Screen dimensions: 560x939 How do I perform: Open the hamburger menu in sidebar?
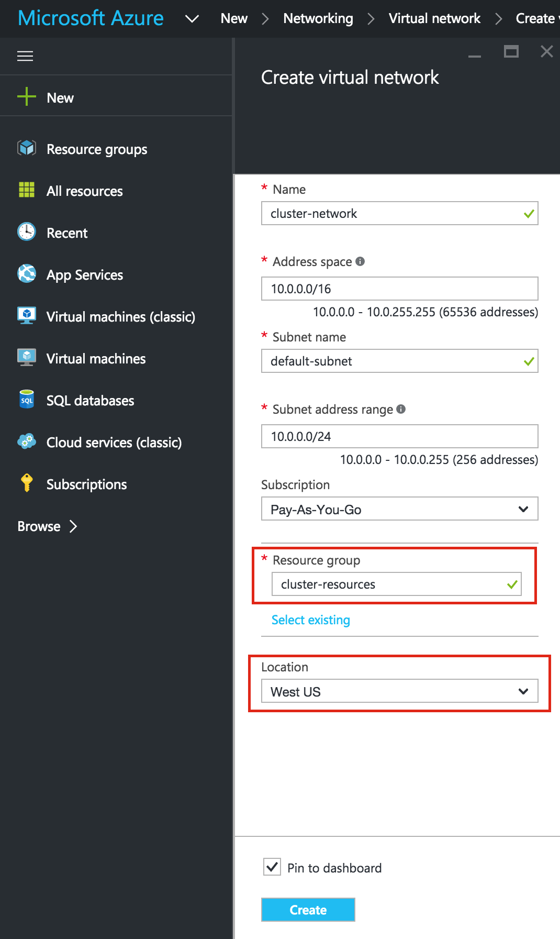(25, 56)
